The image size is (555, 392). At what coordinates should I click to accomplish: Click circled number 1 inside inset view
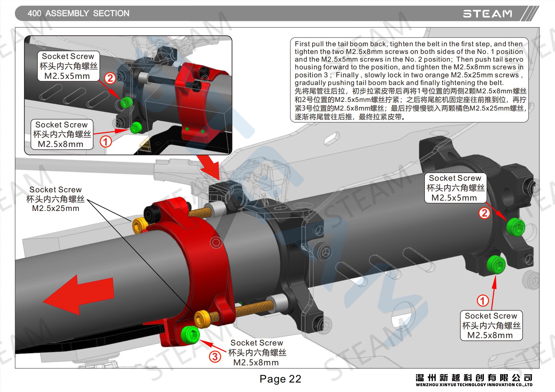[105, 141]
